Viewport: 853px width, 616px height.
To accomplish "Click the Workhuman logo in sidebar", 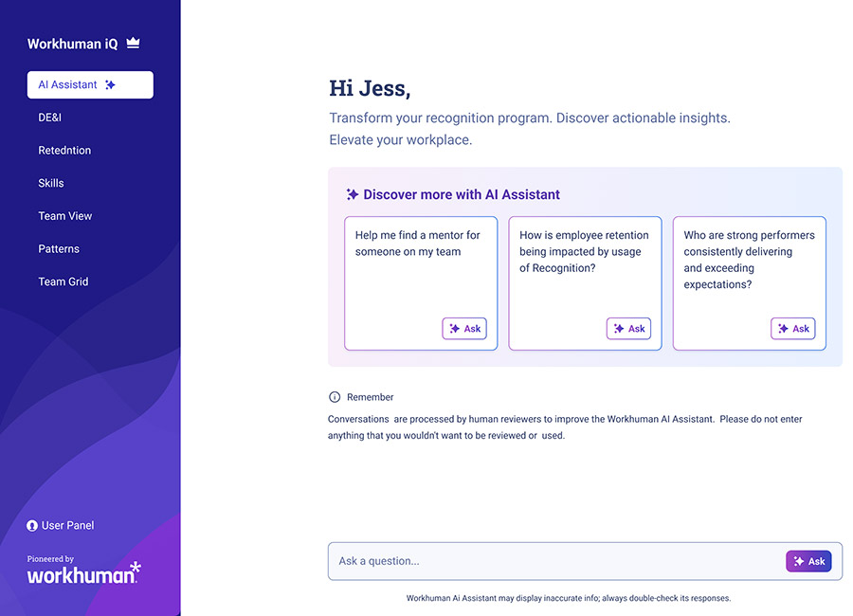I will click(x=83, y=572).
